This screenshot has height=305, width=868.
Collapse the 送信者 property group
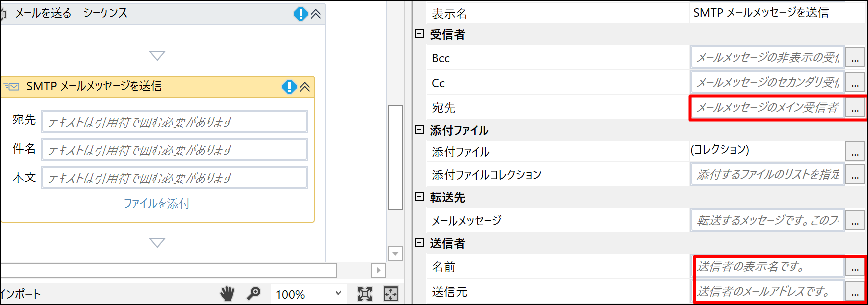[x=419, y=243]
